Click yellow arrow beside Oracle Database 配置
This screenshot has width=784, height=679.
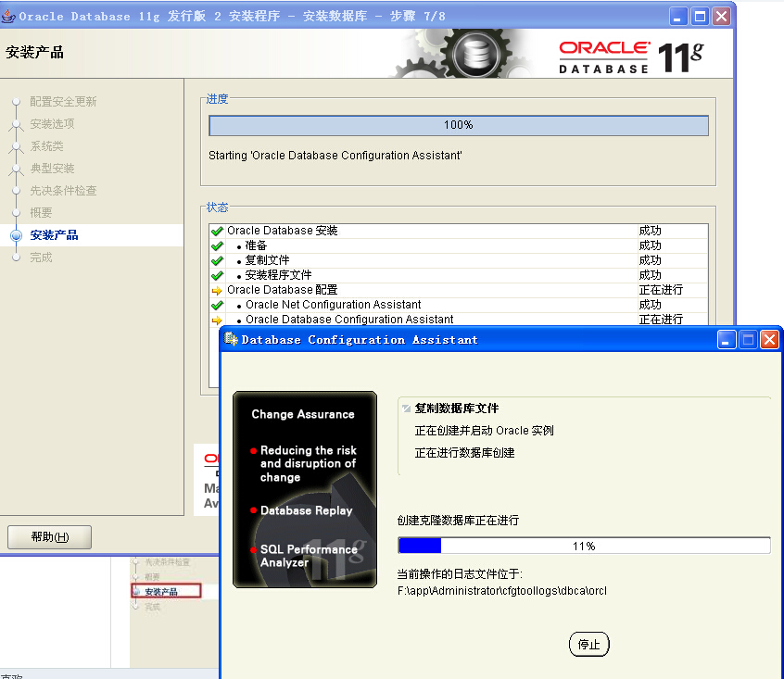[217, 290]
